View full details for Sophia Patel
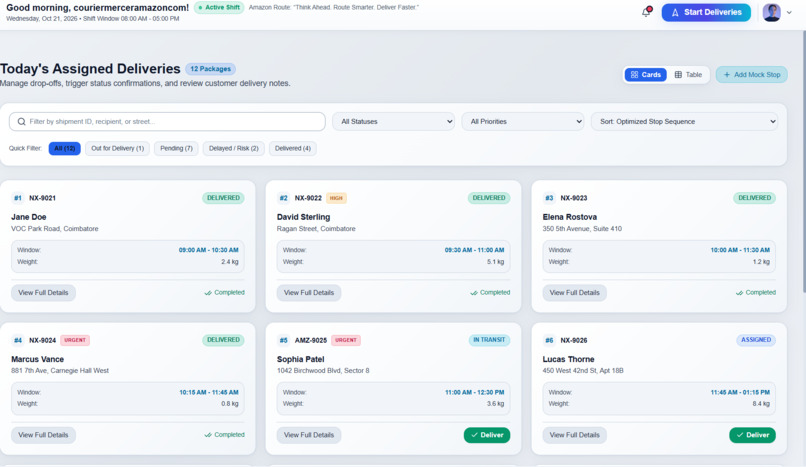The width and height of the screenshot is (806, 467). (x=309, y=435)
